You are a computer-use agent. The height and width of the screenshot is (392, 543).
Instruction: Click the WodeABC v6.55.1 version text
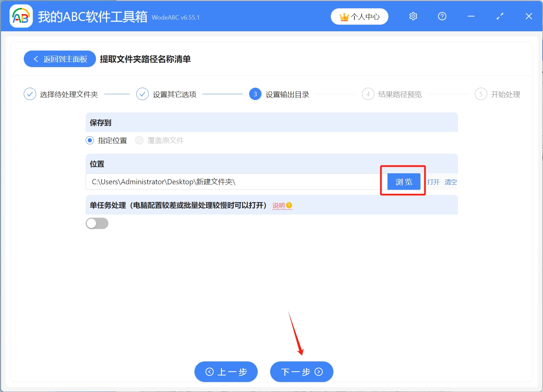[175, 17]
